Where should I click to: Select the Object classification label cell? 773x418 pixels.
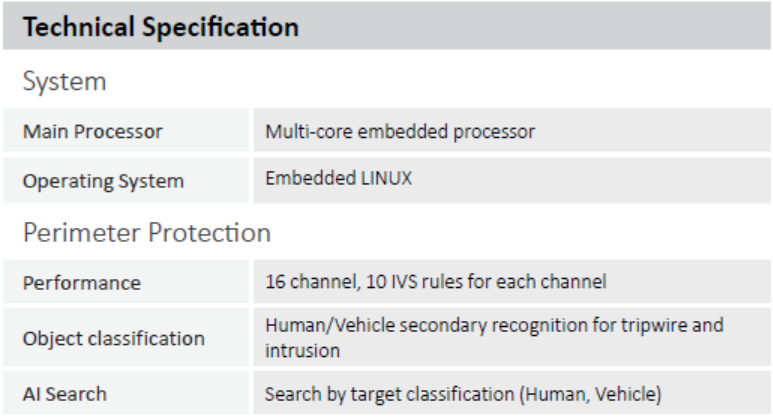(x=126, y=338)
